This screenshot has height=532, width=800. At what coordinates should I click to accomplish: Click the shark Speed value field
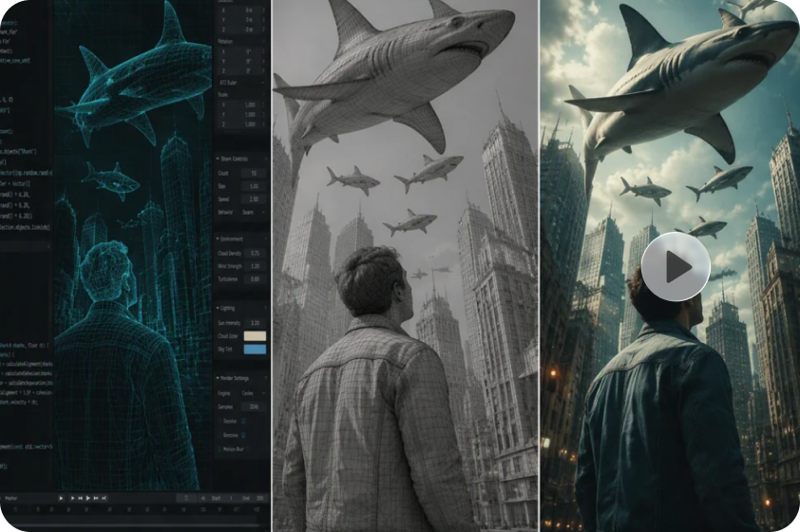pos(254,199)
